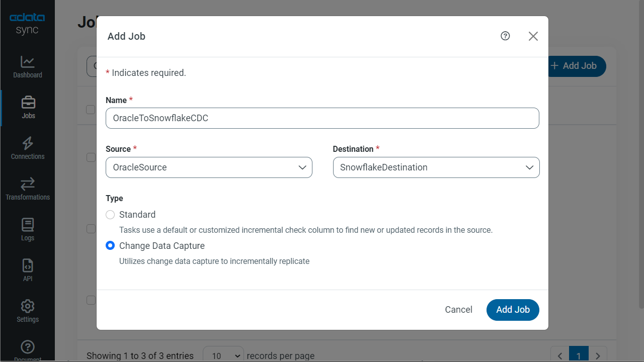Screen dimensions: 644x362
Task: Select Change Data Capture radio button
Action: (110, 246)
